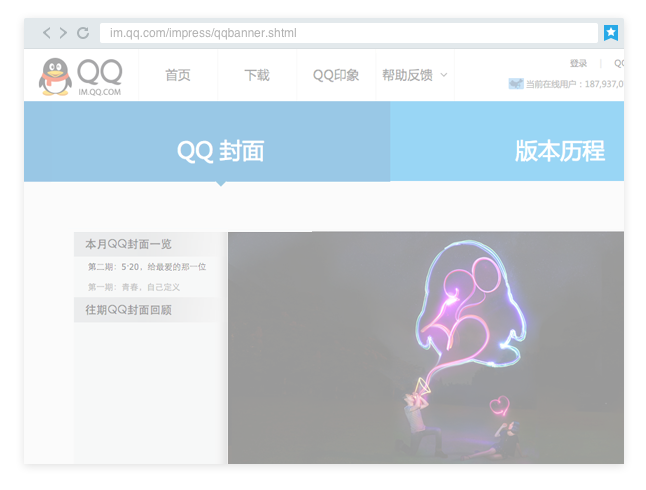Switch to the QQ 封面 tab
Screen dimensions: 646x490
207,141
